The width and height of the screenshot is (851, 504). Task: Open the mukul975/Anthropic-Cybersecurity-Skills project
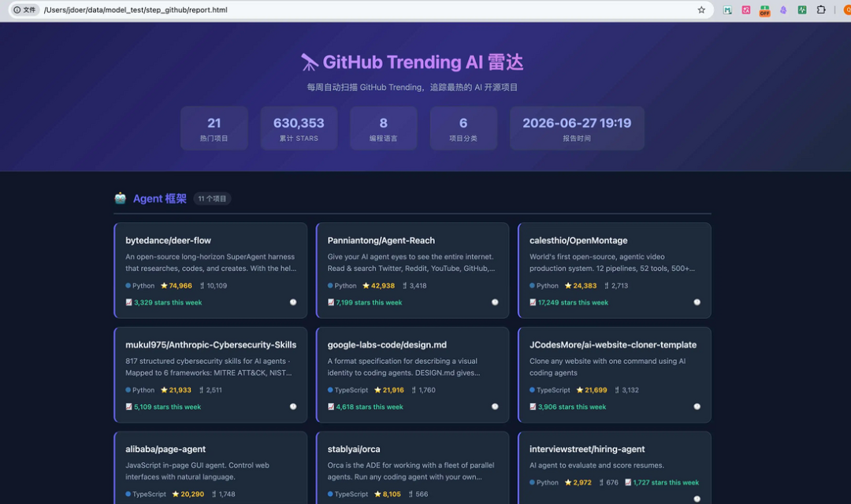[210, 344]
